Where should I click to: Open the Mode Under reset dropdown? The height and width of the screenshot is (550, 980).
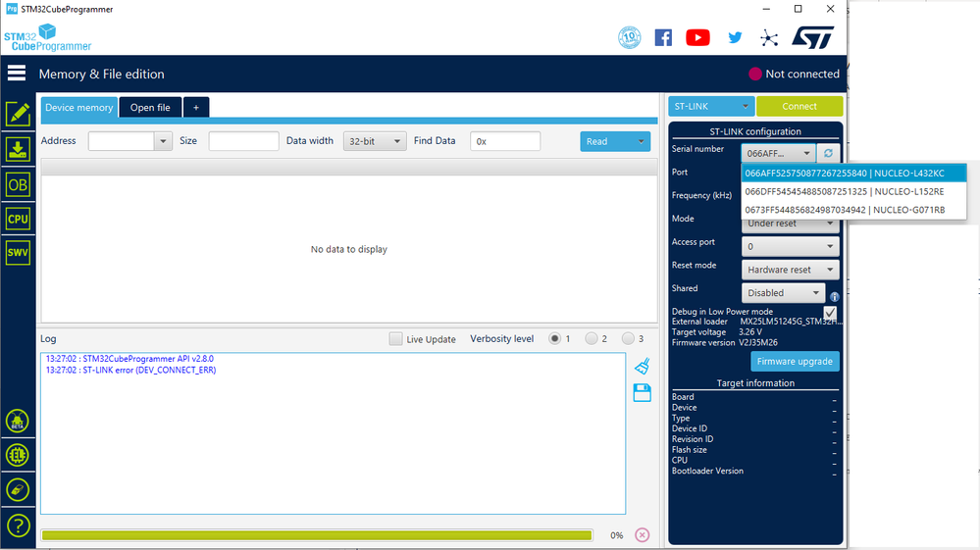790,224
